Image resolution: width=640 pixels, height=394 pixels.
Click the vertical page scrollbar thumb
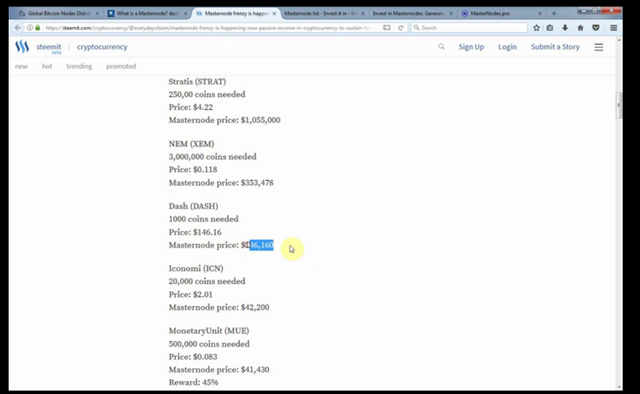point(619,105)
